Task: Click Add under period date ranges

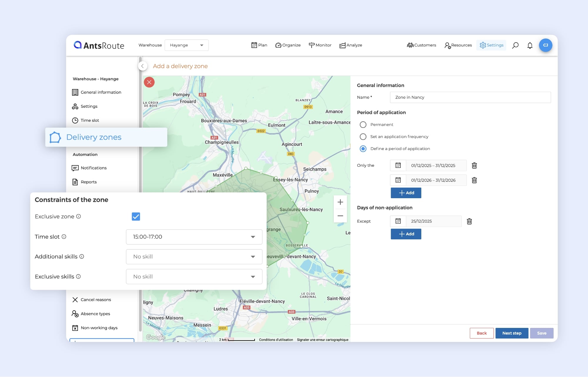Action: [406, 193]
